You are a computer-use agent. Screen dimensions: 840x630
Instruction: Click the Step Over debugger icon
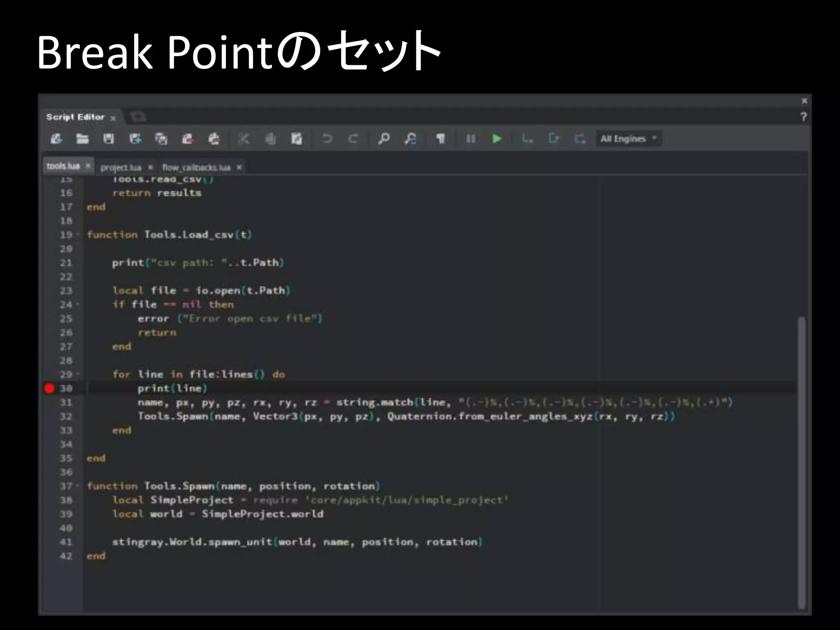(x=527, y=139)
